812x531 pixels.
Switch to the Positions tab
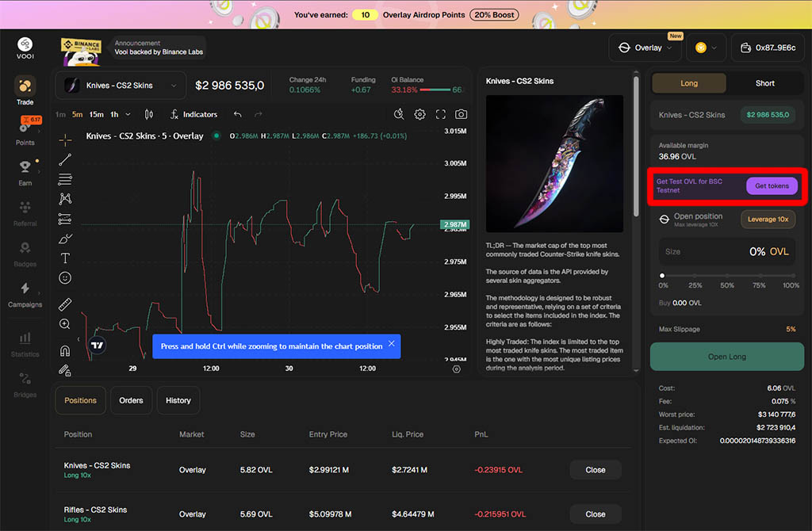click(80, 400)
